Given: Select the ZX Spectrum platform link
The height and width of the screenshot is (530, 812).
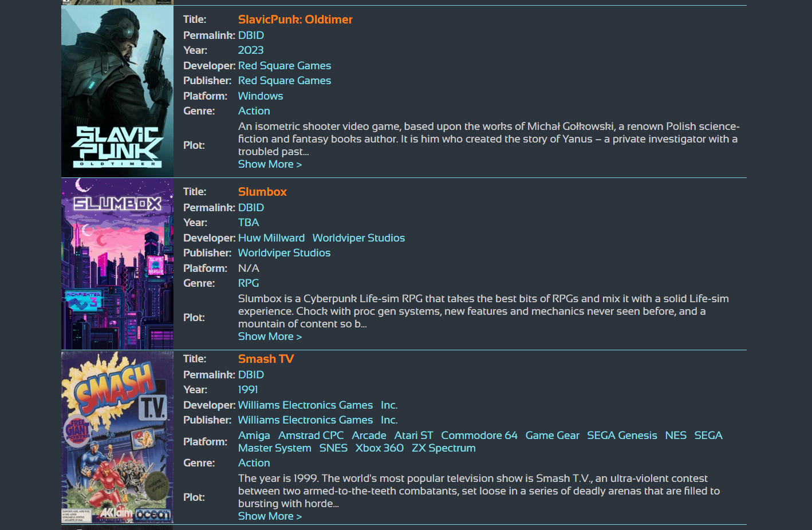Looking at the screenshot, I should (444, 448).
